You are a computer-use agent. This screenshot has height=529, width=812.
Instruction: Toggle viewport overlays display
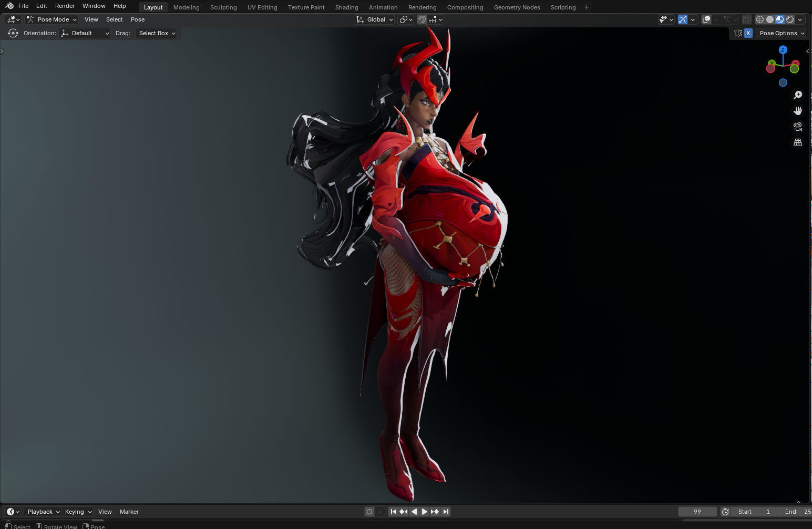[x=706, y=19]
